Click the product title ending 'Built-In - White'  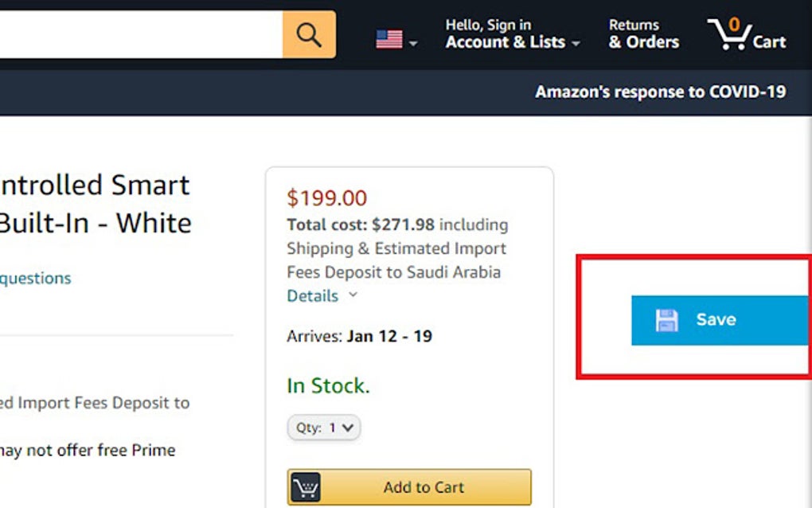click(96, 223)
